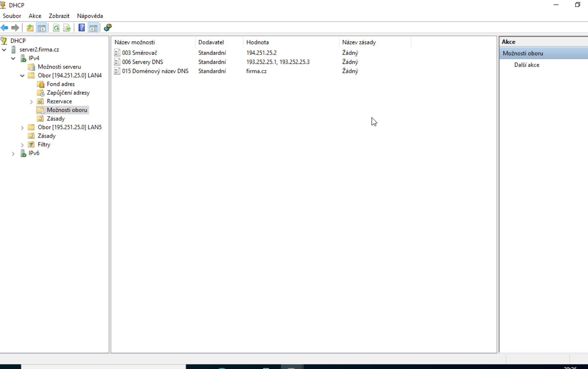This screenshot has width=588, height=369.
Task: Click 015 Doménový název DNS option icon
Action: pyautogui.click(x=117, y=71)
